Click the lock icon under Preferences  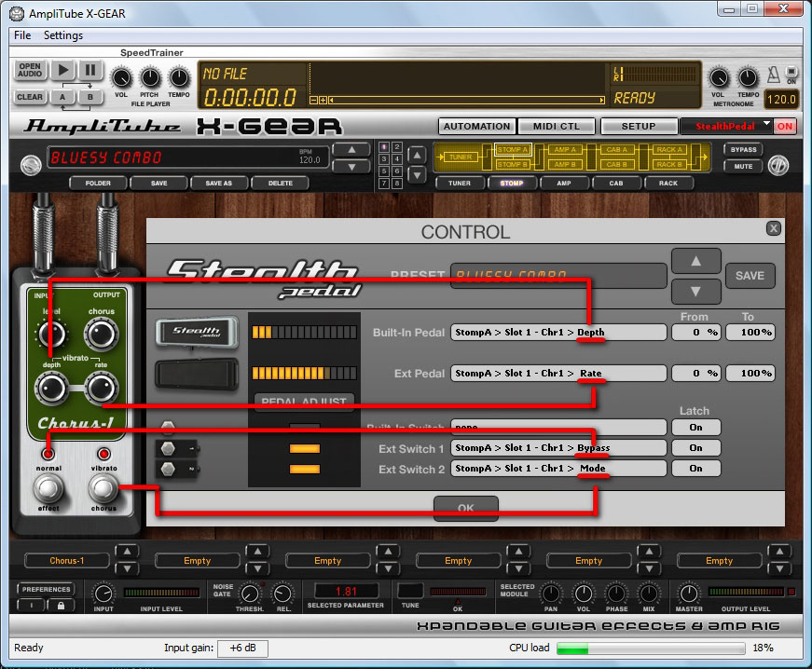coord(62,605)
